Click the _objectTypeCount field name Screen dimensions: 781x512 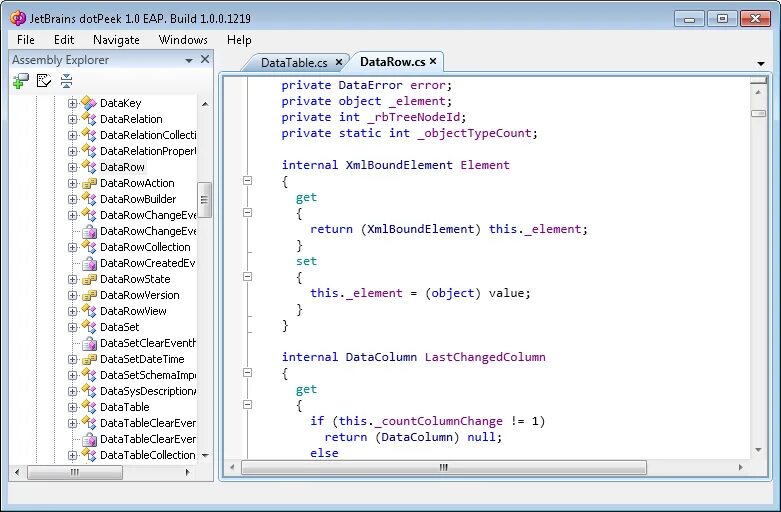click(475, 133)
